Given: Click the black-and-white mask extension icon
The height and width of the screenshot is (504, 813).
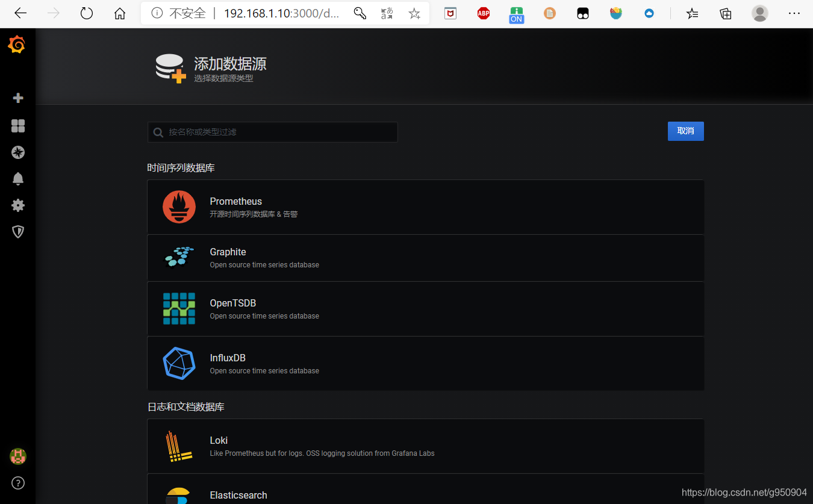Looking at the screenshot, I should point(582,13).
